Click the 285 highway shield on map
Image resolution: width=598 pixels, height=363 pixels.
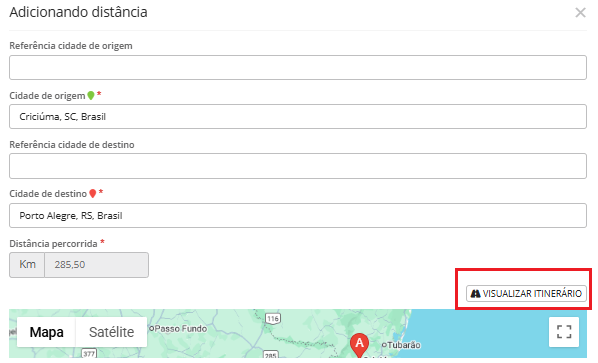(x=270, y=355)
